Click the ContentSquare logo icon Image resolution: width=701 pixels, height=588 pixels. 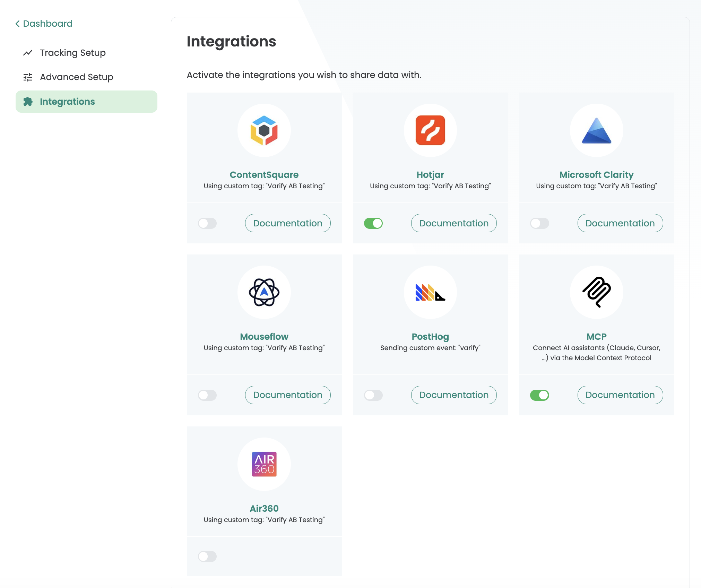click(264, 130)
